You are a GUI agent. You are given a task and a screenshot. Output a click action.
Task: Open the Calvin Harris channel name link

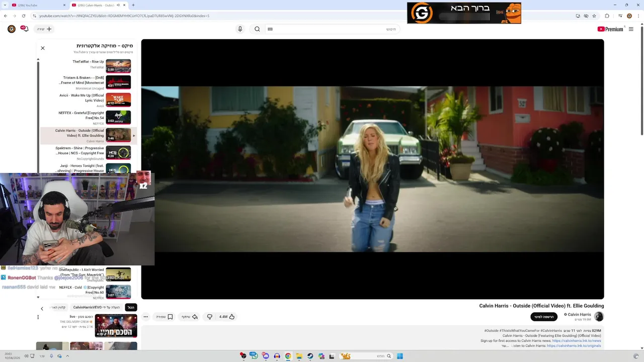click(579, 315)
